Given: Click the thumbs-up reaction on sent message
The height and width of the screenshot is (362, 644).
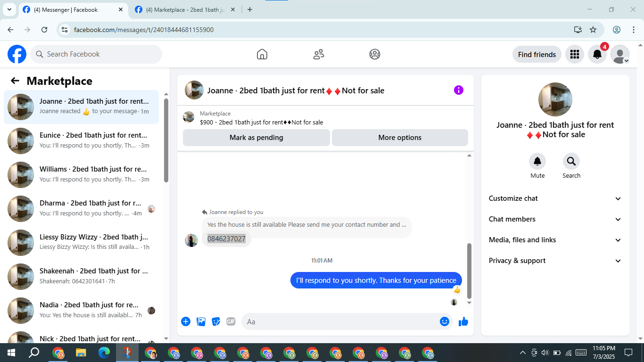Looking at the screenshot, I should pyautogui.click(x=457, y=290).
